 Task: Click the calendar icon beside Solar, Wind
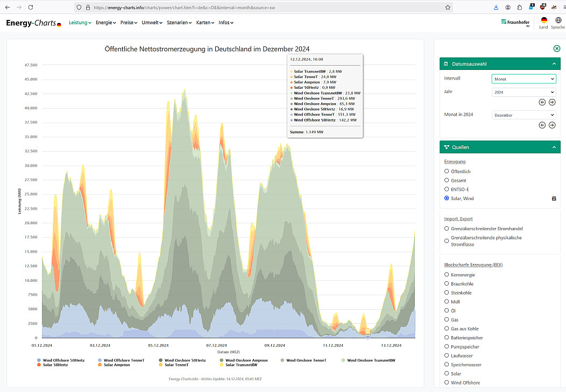(554, 198)
